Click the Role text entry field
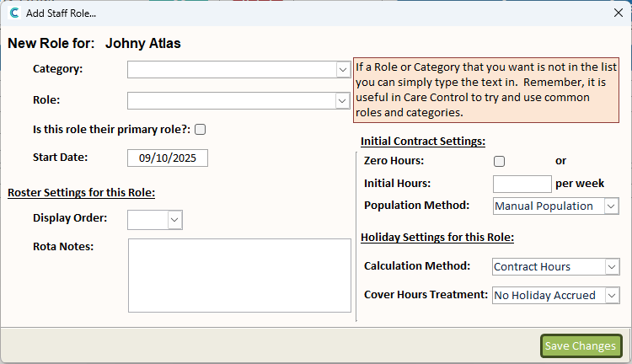This screenshot has width=632, height=364. tap(232, 101)
